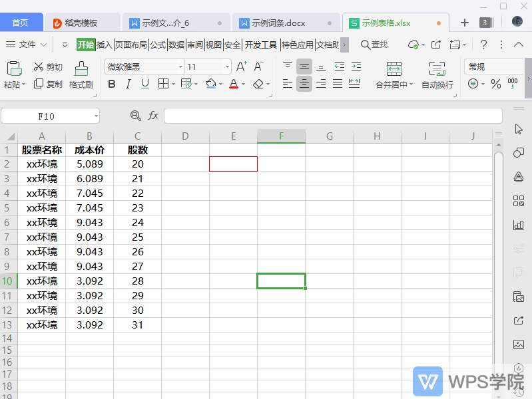Switch to the 示例词条.docx document tab
Viewport: 532px width, 399px height.
point(278,23)
